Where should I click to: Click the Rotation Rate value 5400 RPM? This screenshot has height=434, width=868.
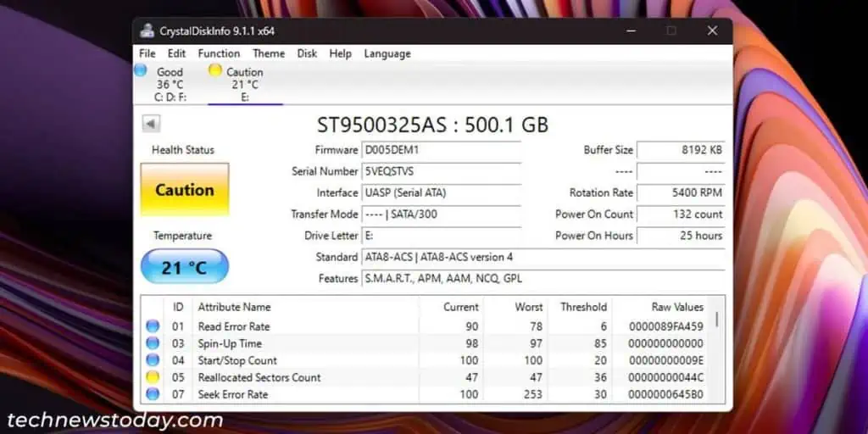681,193
